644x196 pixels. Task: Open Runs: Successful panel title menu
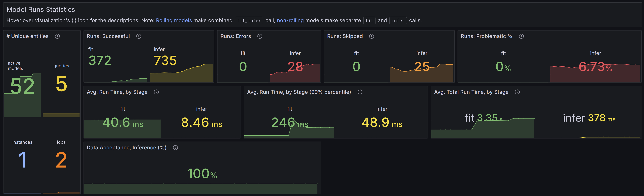pos(108,36)
